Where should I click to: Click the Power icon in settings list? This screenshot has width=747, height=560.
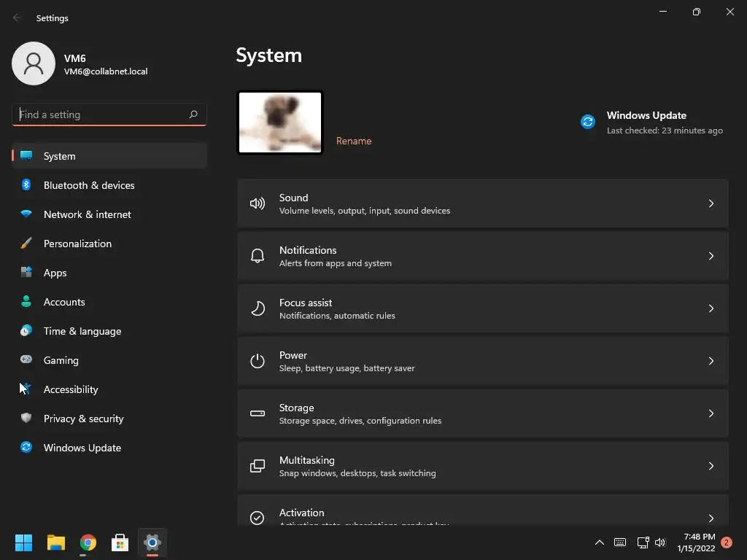coord(258,361)
